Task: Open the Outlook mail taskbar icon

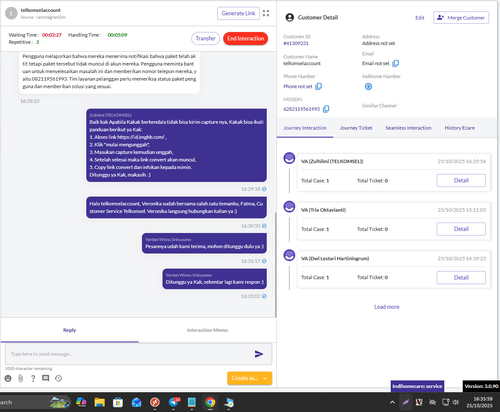Action: coord(136,402)
